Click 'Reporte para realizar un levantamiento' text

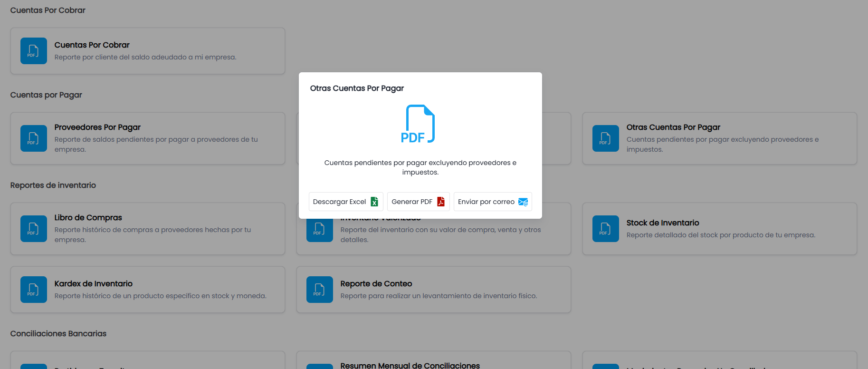click(439, 296)
